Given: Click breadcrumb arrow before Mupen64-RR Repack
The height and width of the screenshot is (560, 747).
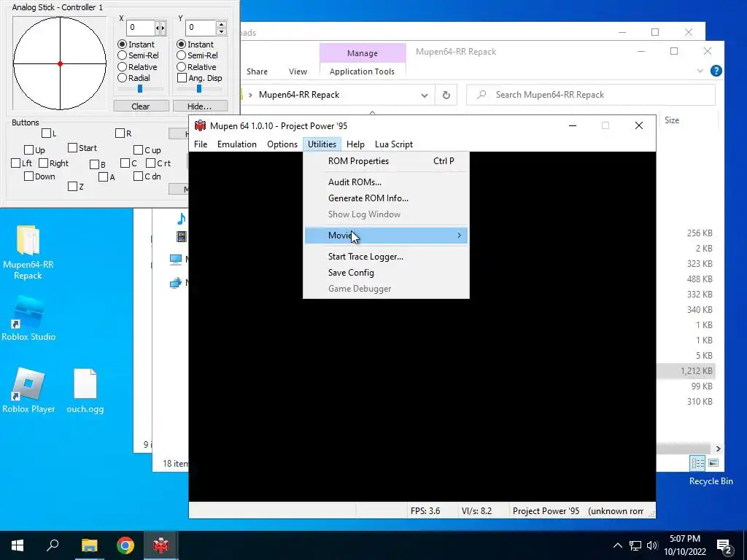Looking at the screenshot, I should tap(250, 95).
